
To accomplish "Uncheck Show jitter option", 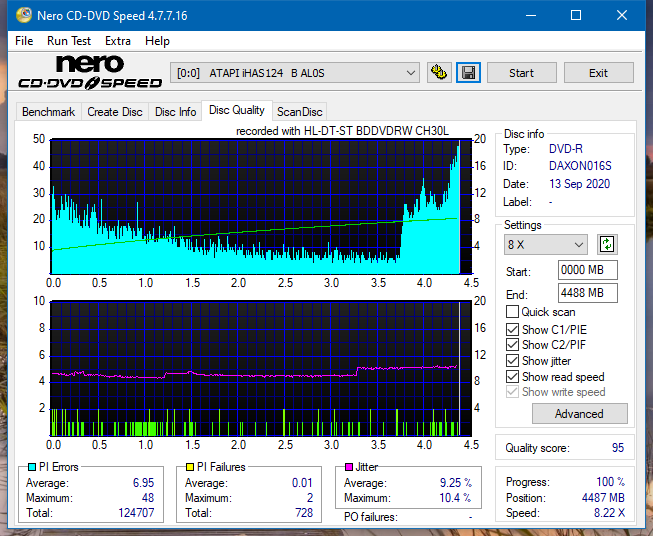I will 512,361.
